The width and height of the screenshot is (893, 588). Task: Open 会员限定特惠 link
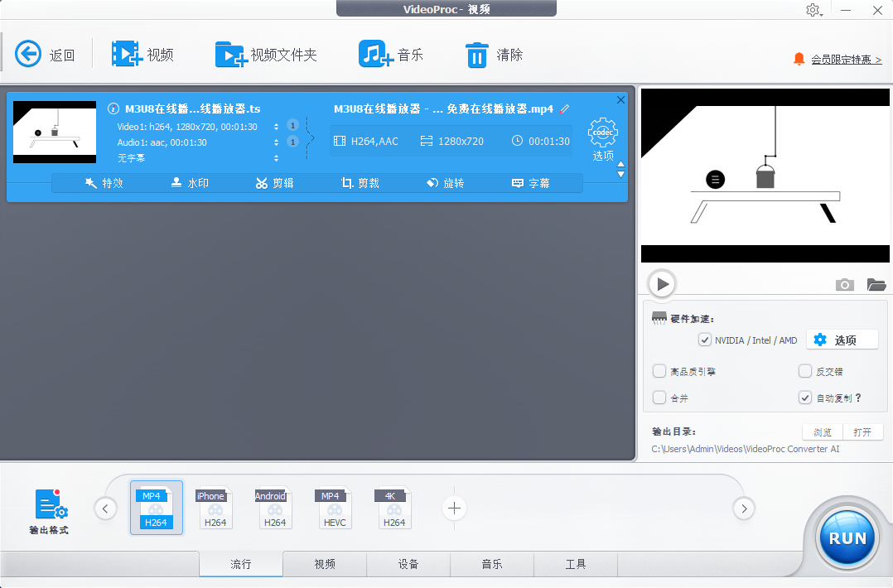click(x=847, y=59)
